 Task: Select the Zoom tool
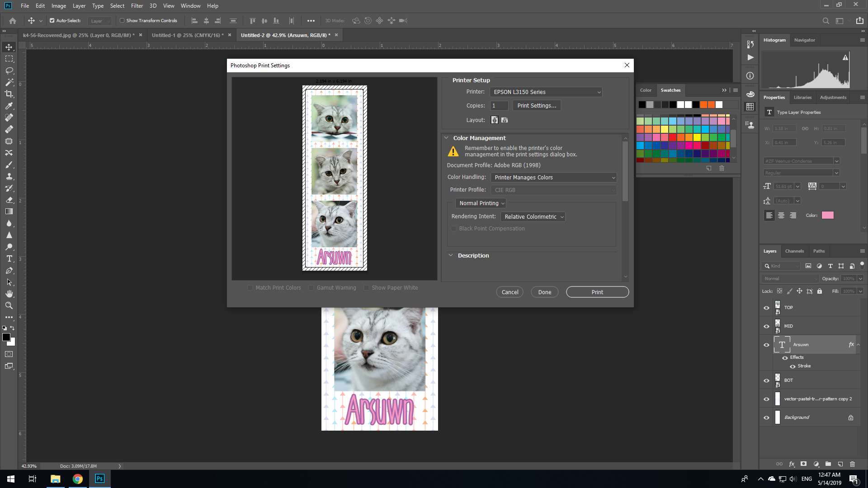click(9, 305)
